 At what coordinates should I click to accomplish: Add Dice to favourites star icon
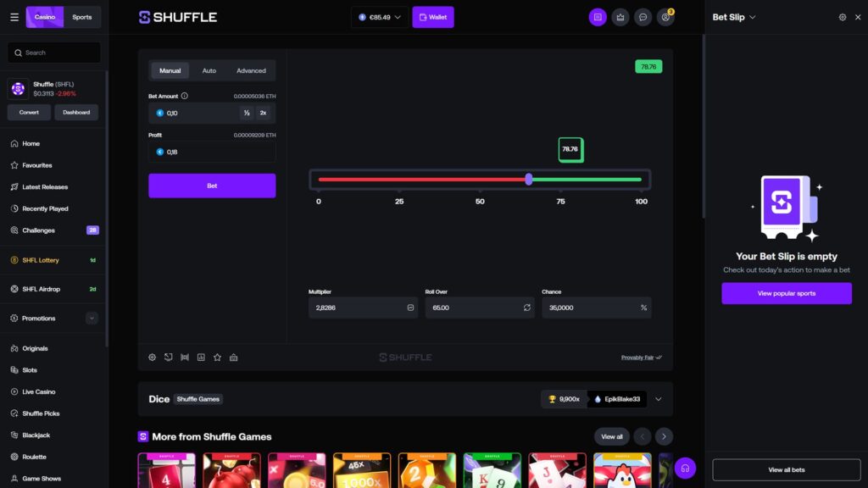(218, 358)
